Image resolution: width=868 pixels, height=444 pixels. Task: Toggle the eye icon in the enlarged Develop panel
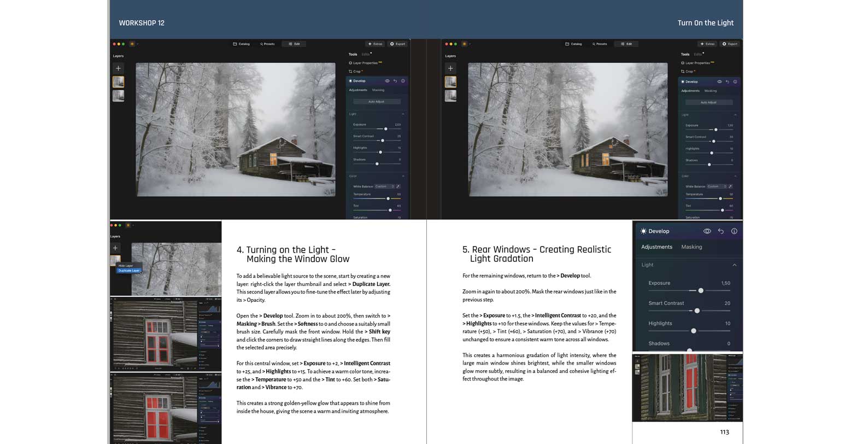coord(707,231)
